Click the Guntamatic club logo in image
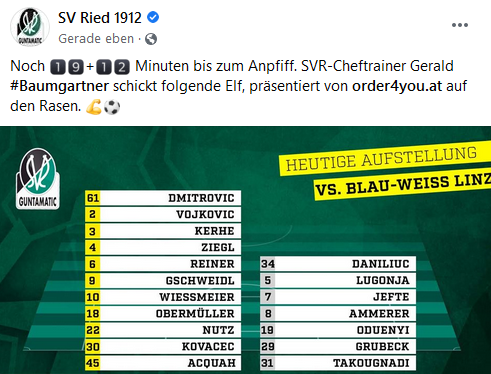 [38, 179]
